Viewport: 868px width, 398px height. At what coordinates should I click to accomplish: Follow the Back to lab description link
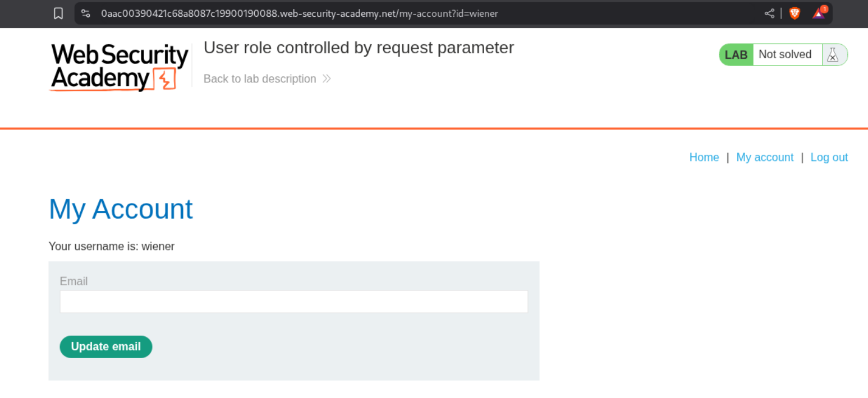point(260,79)
